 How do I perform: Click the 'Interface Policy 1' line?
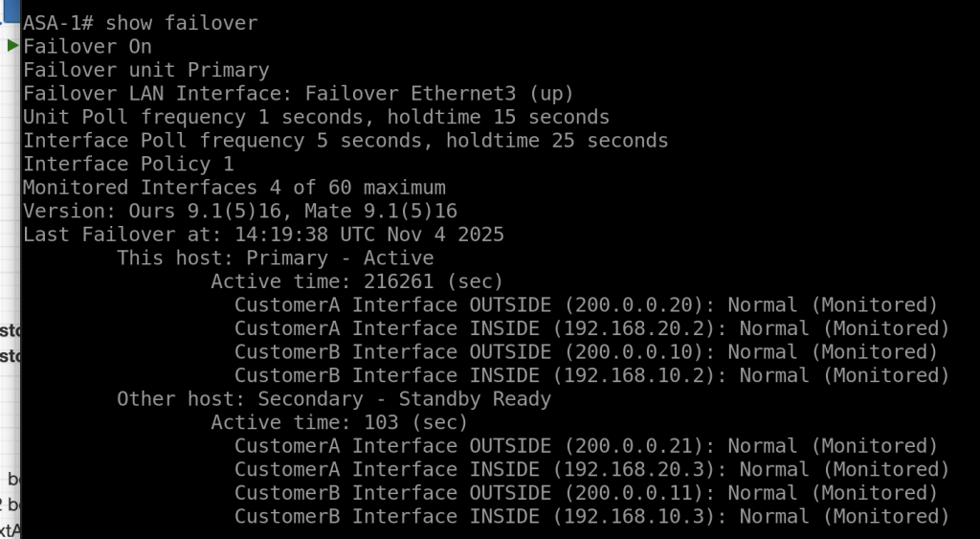click(x=128, y=164)
